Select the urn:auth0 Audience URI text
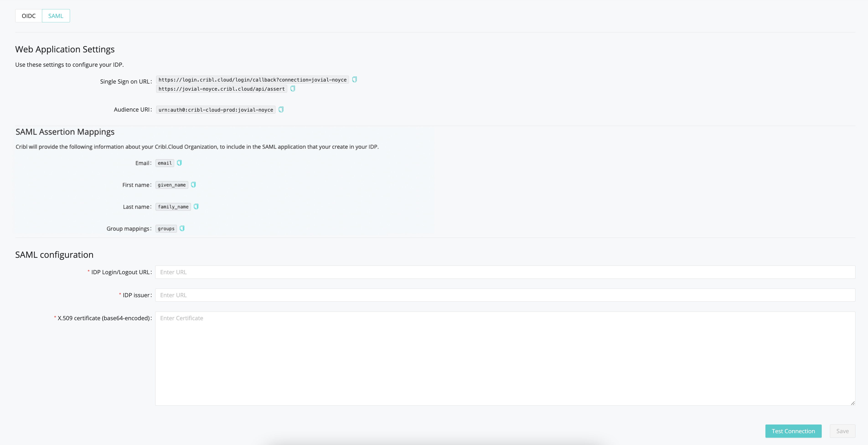The width and height of the screenshot is (868, 445). tap(215, 110)
